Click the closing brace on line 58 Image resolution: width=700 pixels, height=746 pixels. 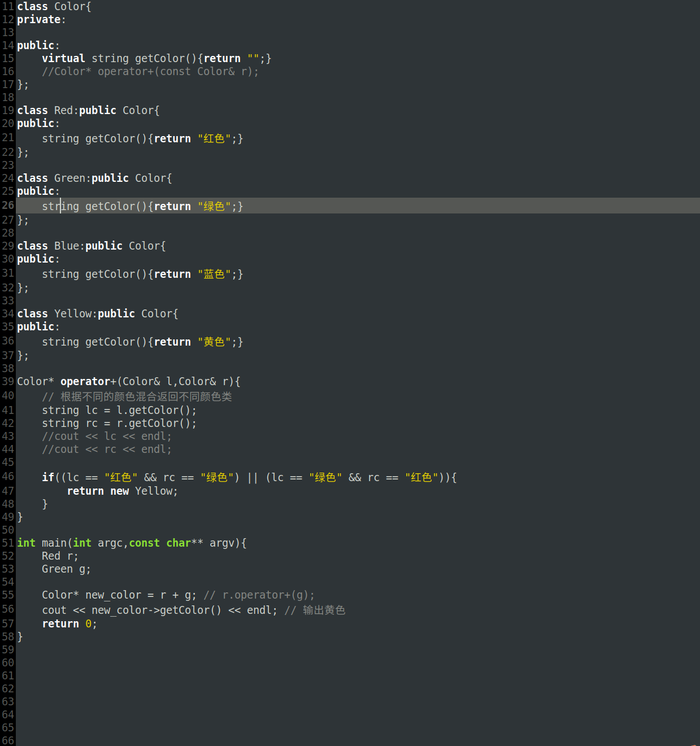(x=20, y=637)
